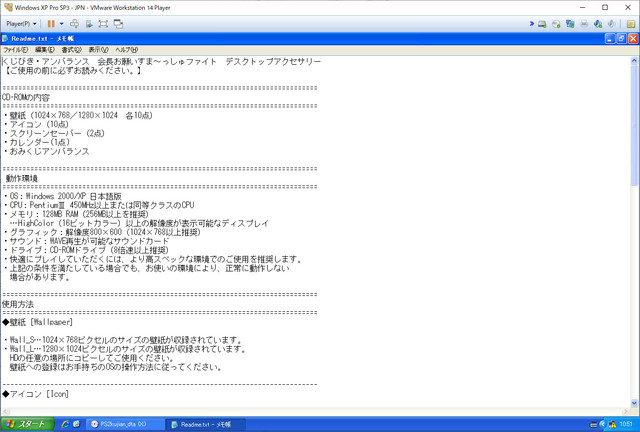The image size is (640, 432).
Task: Click the line '【ご使用の前に必ずお読みください。】'
Action: coord(73,70)
